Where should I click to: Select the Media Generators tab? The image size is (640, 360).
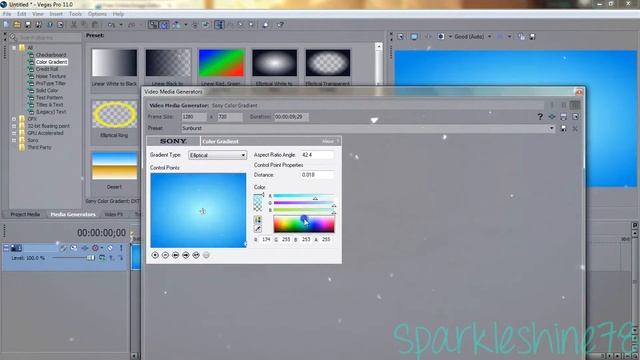[x=73, y=214]
